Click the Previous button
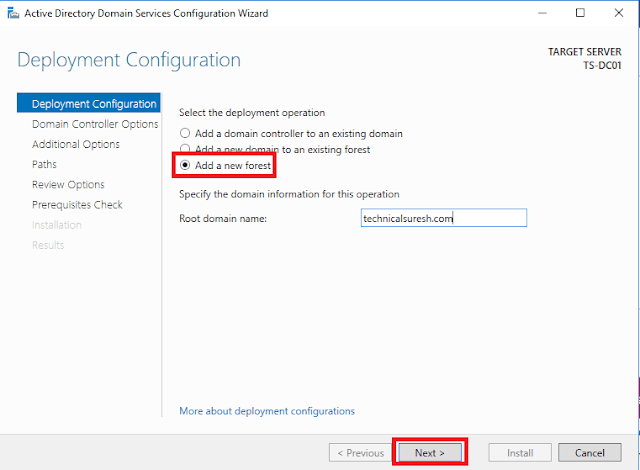Viewport: 640px width, 470px height. (358, 452)
